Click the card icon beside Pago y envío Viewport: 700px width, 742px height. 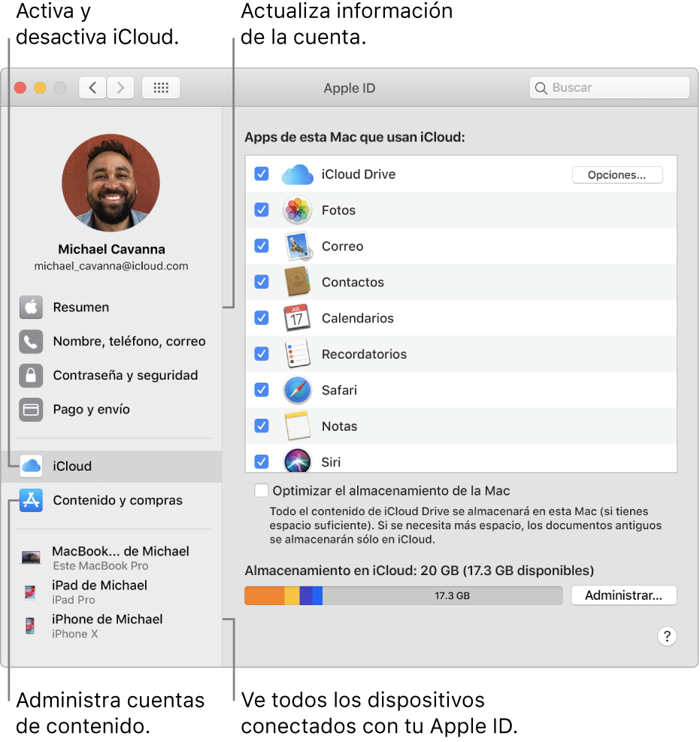coord(31,409)
